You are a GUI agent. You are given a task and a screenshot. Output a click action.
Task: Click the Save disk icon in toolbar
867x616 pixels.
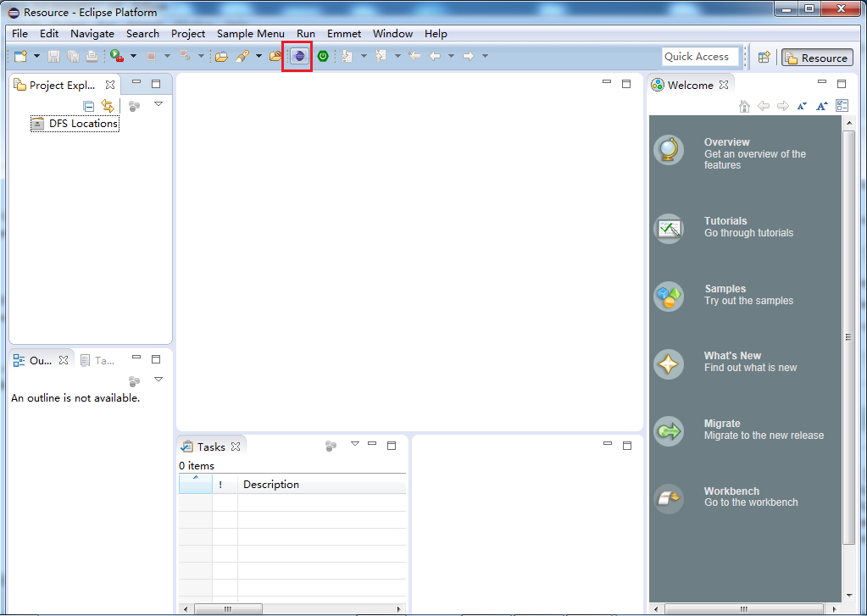coord(53,56)
